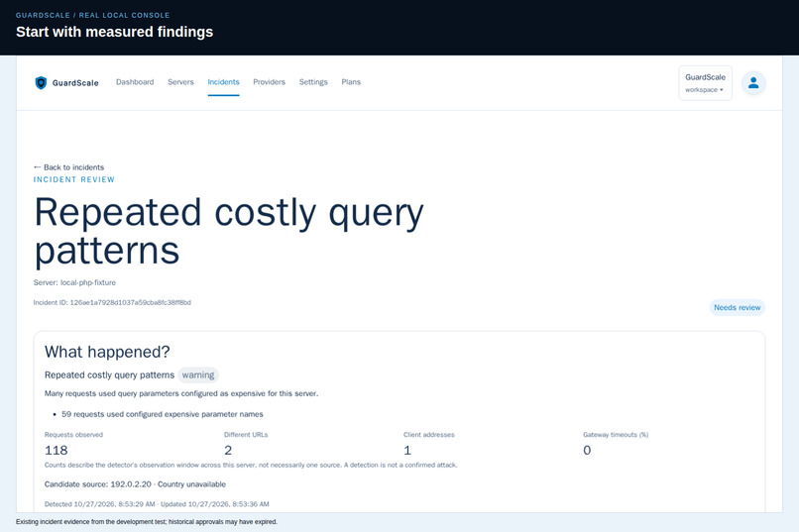Click the GuardScale shield logo icon
This screenshot has height=532, width=799.
click(41, 82)
